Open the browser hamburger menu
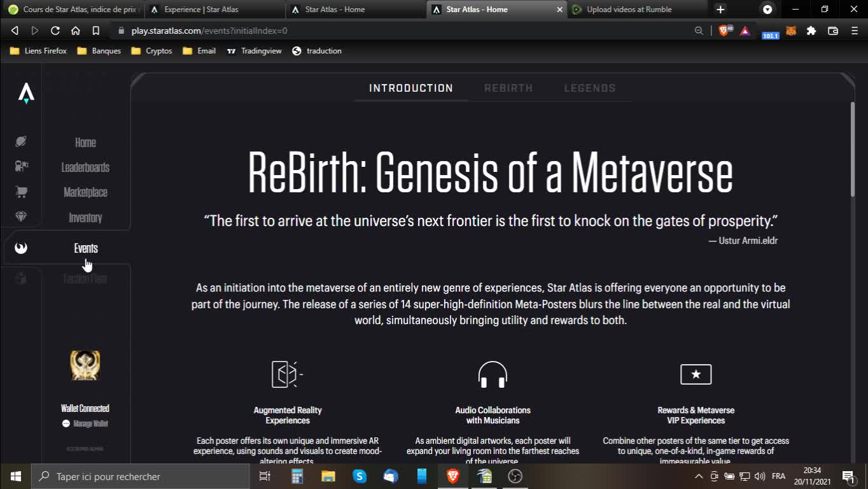Screen dimensions: 868x489 pos(854,31)
